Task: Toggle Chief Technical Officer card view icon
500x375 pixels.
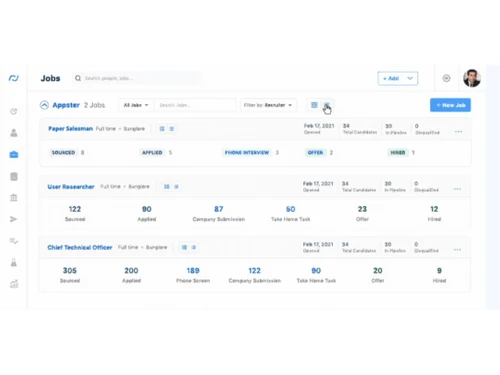Action: coord(184,247)
